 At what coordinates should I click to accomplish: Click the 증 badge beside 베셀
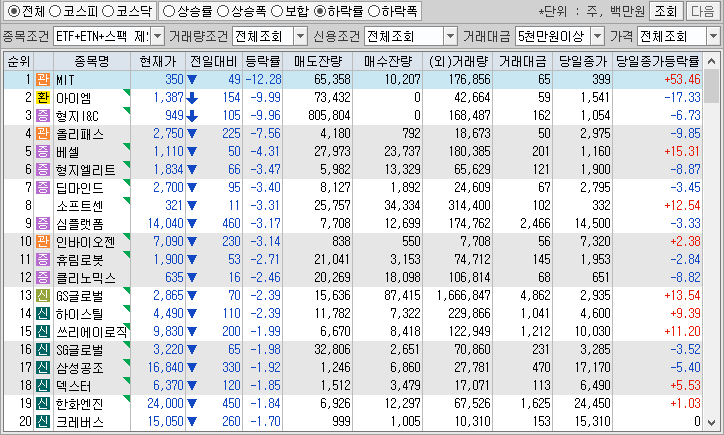(x=43, y=151)
